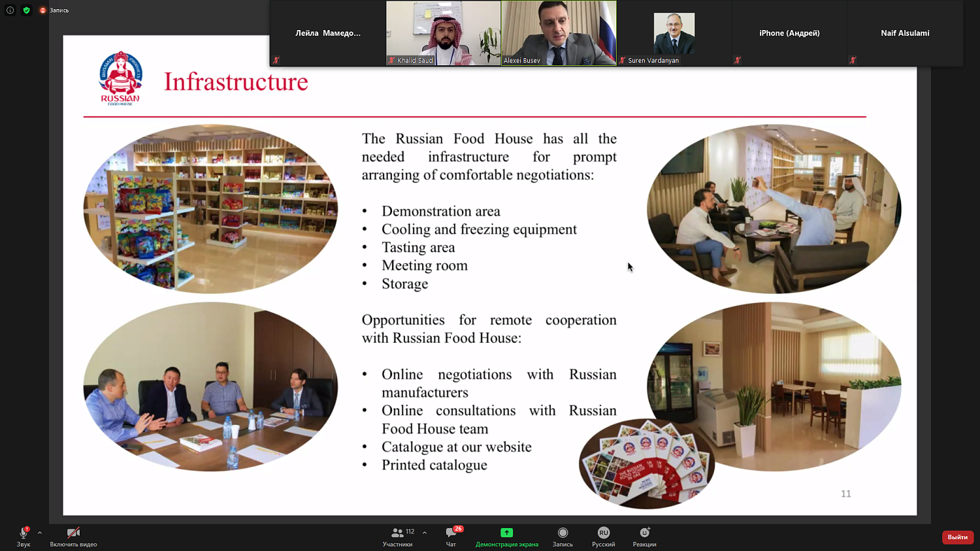
Task: Start screen sharing with Демонстрация экрана
Action: (x=507, y=537)
